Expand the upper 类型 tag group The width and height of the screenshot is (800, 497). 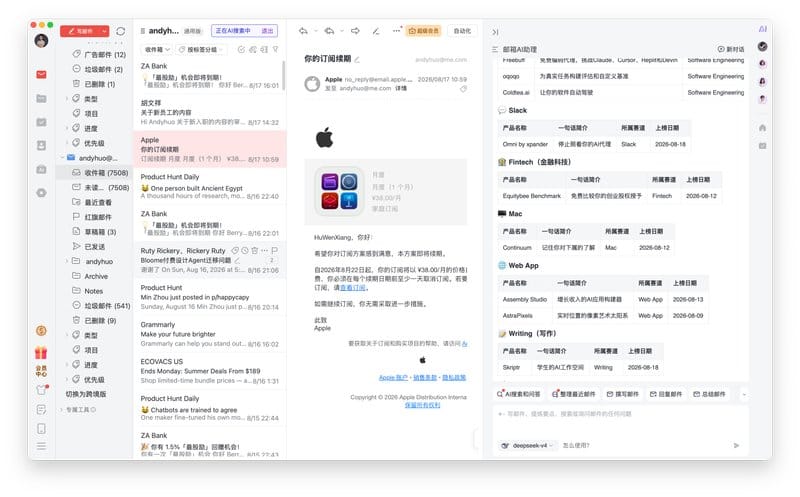(67, 98)
